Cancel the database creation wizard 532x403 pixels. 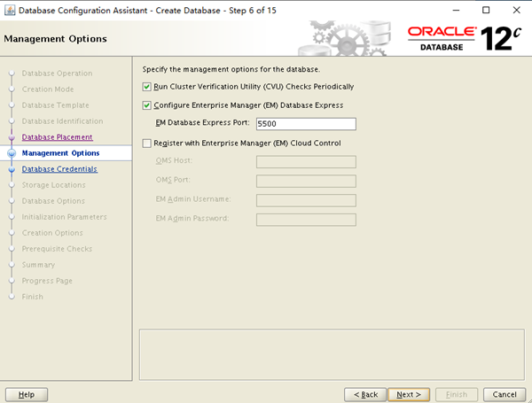pos(505,394)
